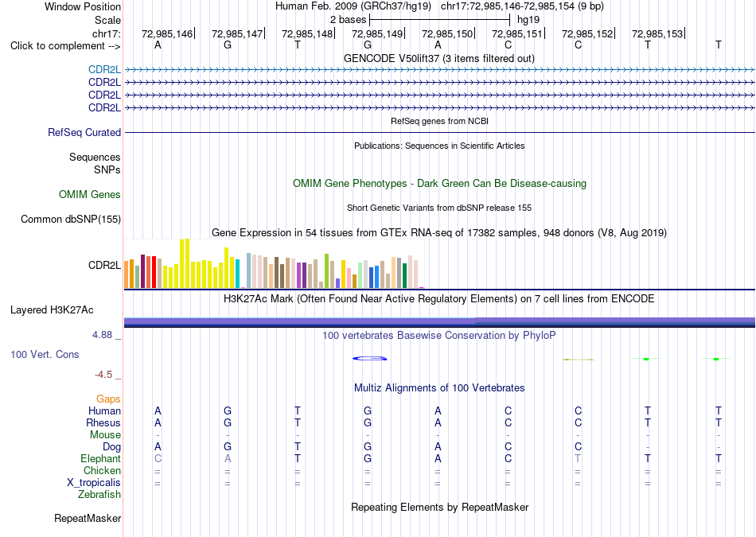Click the faded A base in Elephant row
The width and height of the screenshot is (756, 537).
(x=228, y=459)
